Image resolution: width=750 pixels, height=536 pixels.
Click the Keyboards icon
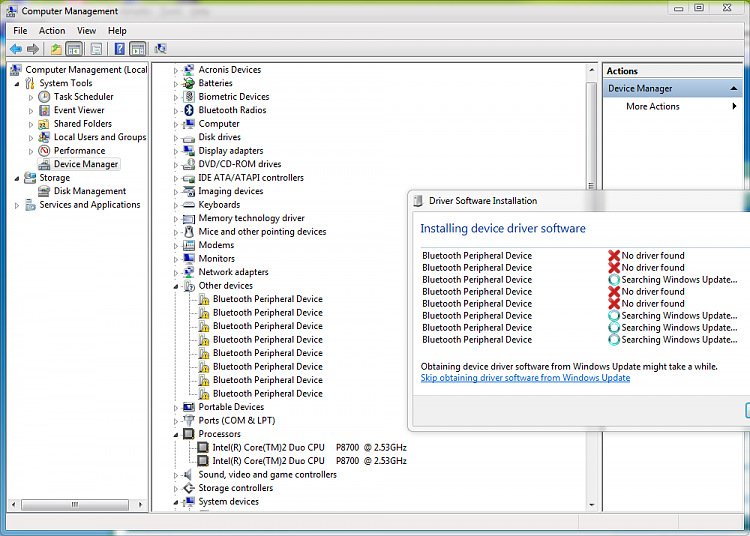coord(189,205)
